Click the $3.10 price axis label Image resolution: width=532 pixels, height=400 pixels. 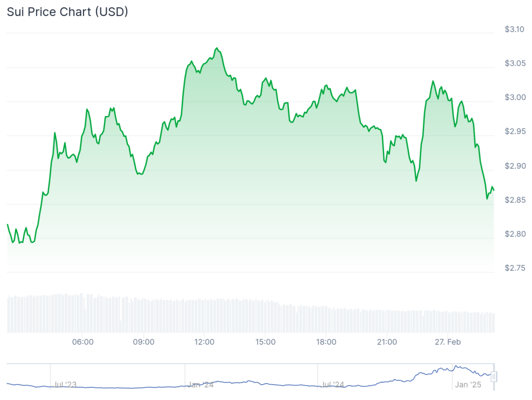pos(514,29)
